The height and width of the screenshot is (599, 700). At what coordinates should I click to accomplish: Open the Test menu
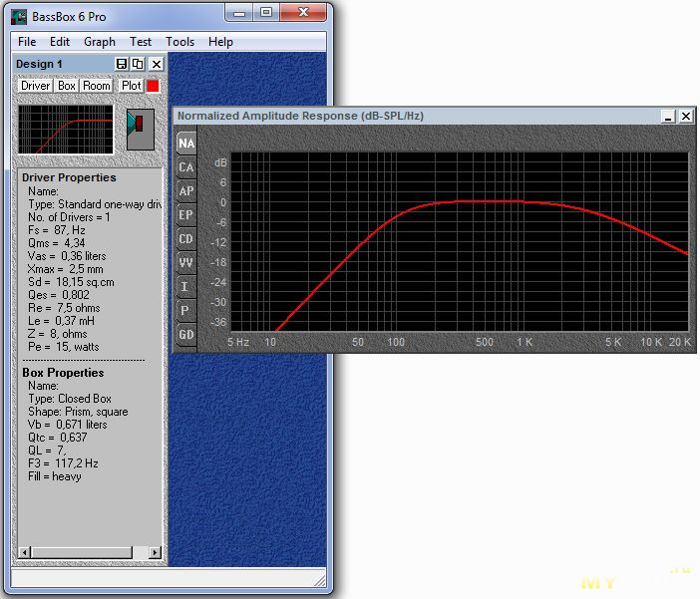(141, 42)
